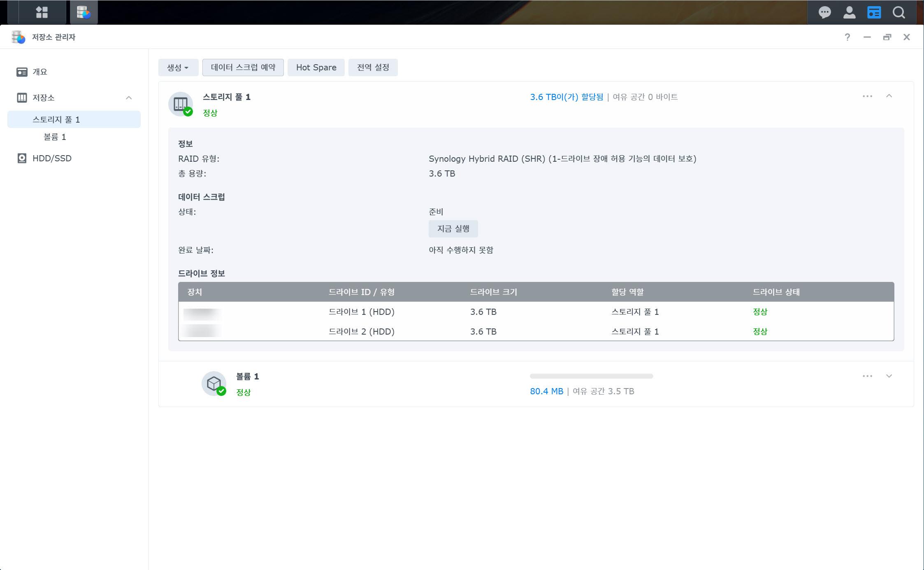
Task: Click the 지금 실행 button
Action: 453,229
